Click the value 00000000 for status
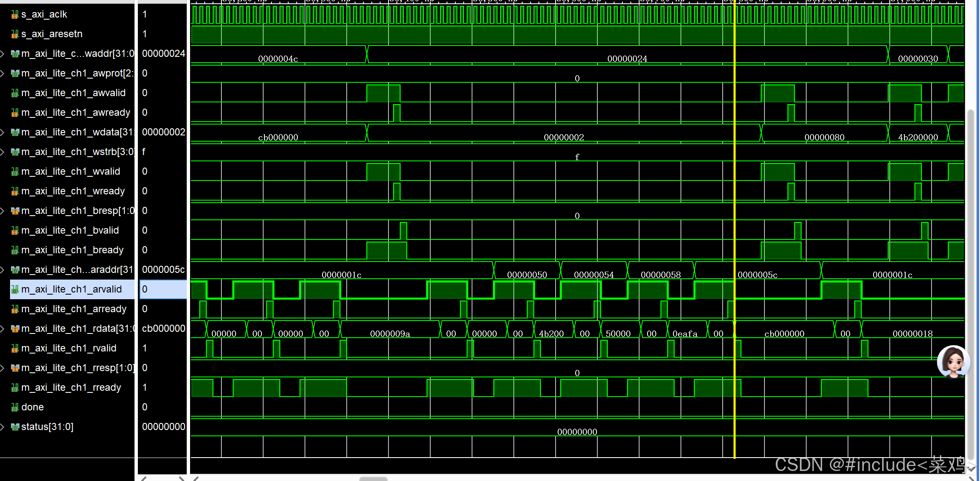The height and width of the screenshot is (481, 980). [x=163, y=427]
